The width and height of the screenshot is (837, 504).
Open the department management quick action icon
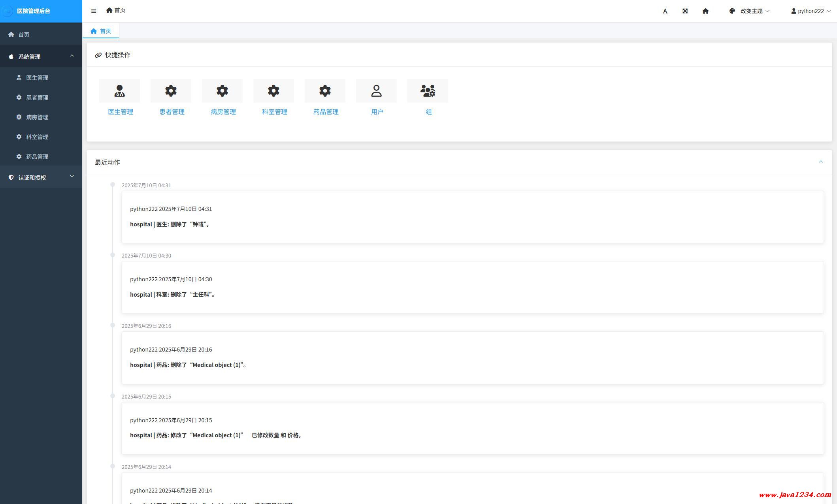coord(273,91)
